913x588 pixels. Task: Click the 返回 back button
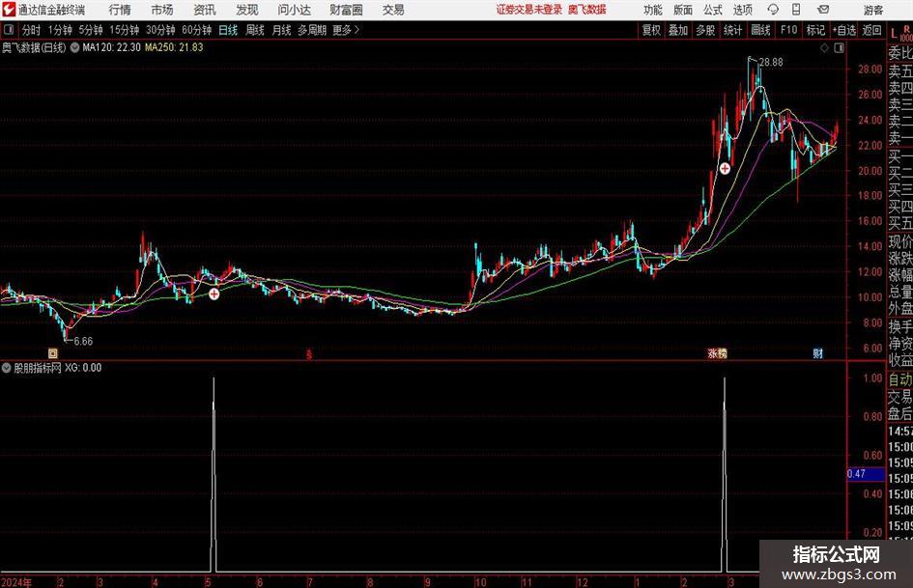[x=871, y=30]
